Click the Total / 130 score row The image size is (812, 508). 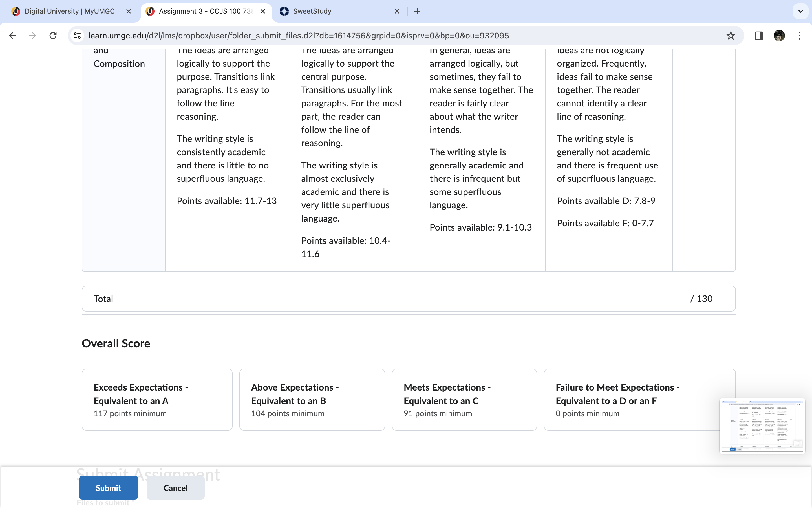tap(409, 299)
